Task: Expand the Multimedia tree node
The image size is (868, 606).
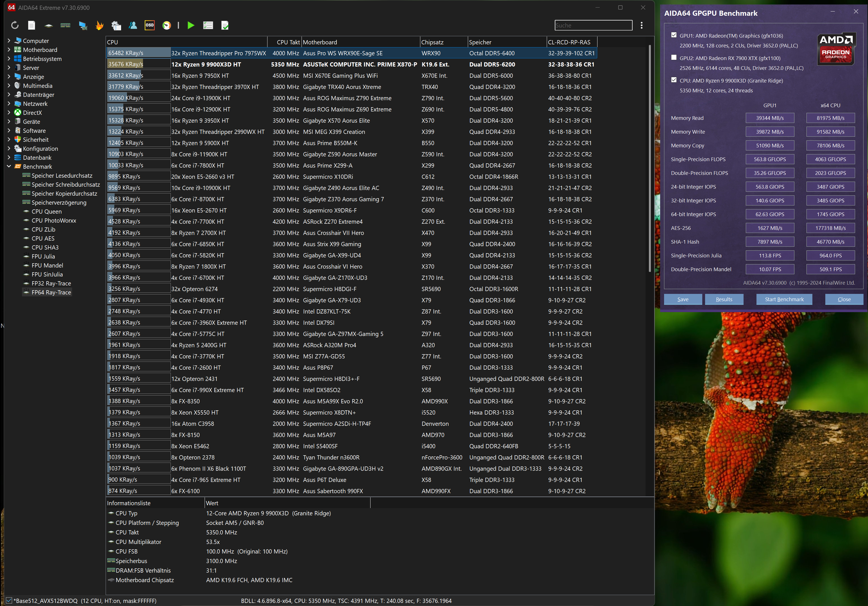Action: [9, 86]
